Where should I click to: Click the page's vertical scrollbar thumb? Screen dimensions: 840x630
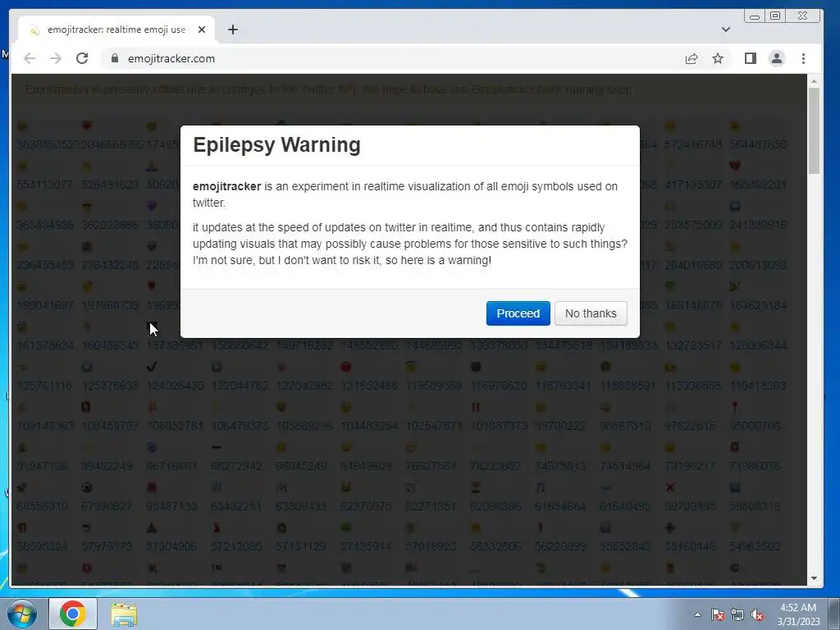click(815, 130)
